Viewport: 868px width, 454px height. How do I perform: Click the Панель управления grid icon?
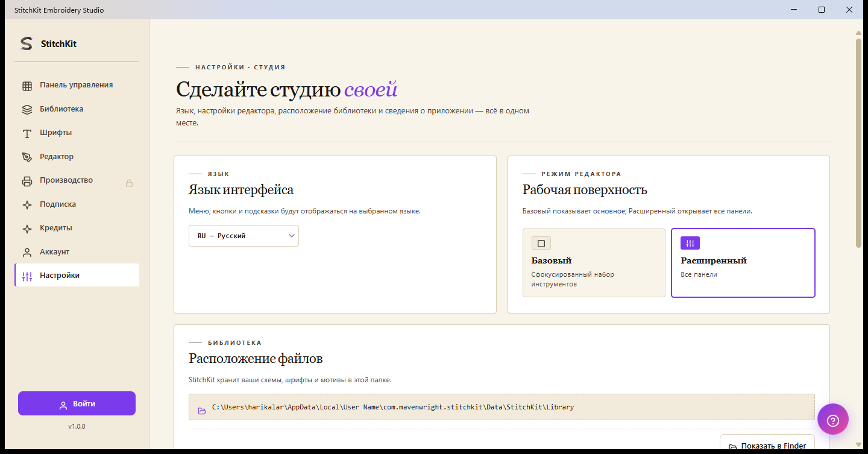click(x=27, y=86)
